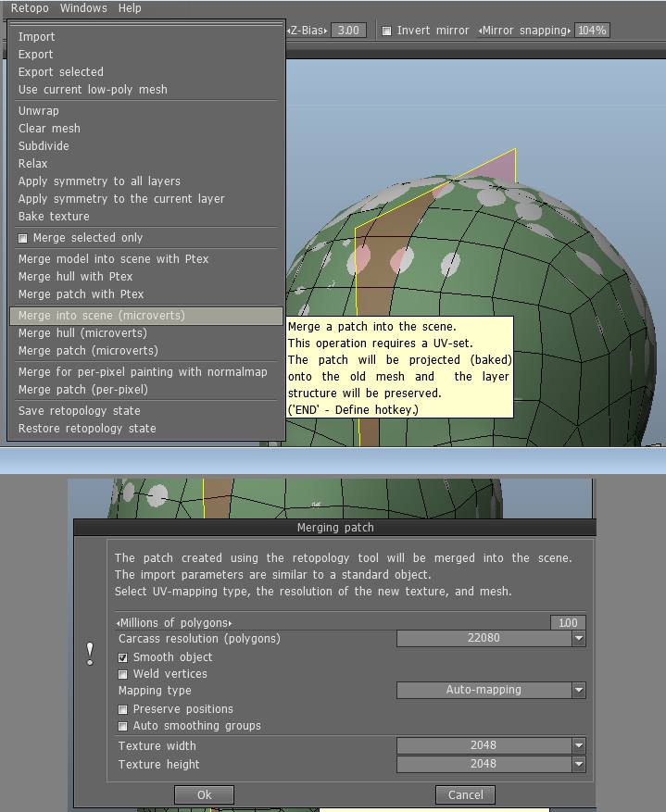Cancel the Merging patch dialog
Image resolution: width=666 pixels, height=812 pixels.
(x=465, y=795)
